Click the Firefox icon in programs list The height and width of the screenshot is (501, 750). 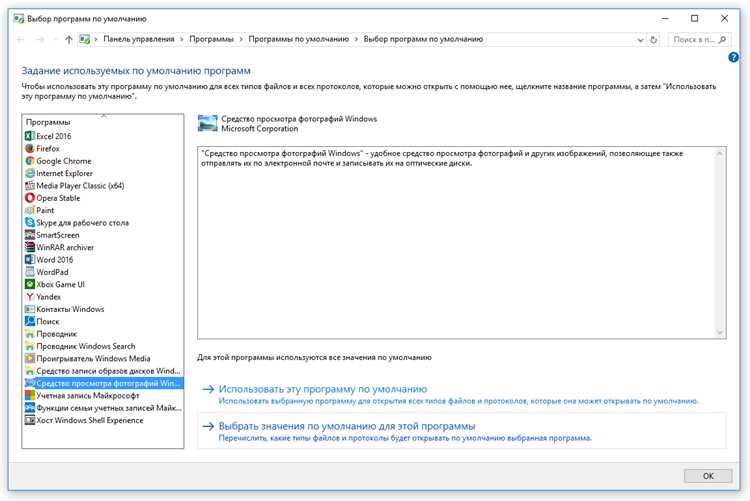click(x=30, y=148)
